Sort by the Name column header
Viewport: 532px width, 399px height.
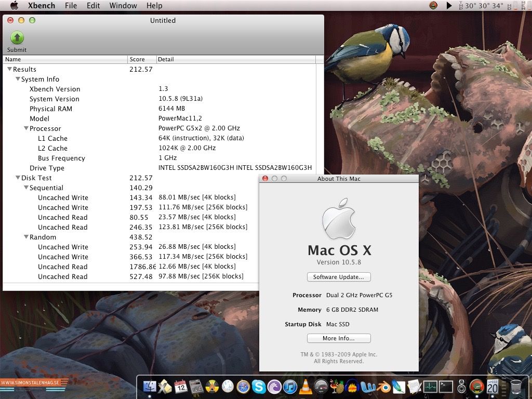pos(65,59)
